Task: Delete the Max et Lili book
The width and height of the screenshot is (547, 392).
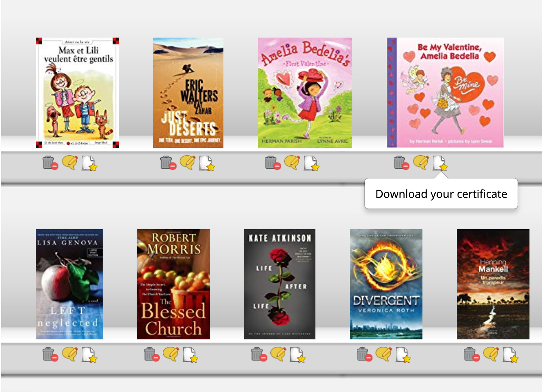Action: (50, 163)
